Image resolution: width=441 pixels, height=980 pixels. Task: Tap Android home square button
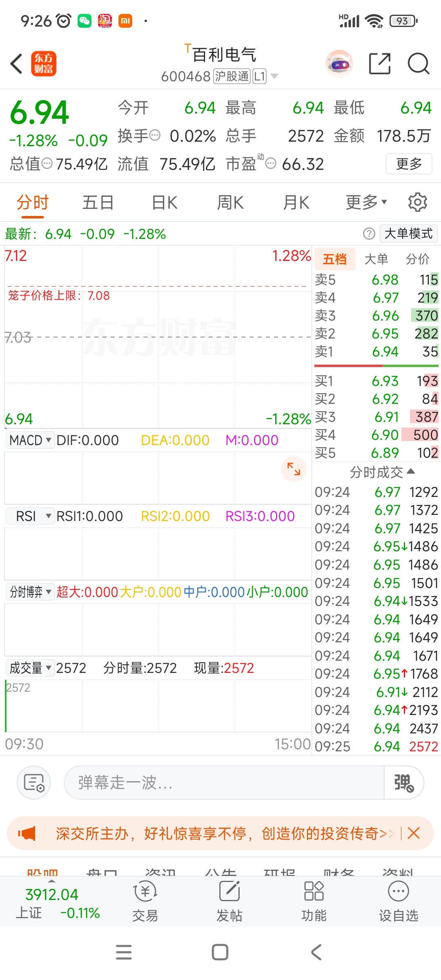coord(220,952)
